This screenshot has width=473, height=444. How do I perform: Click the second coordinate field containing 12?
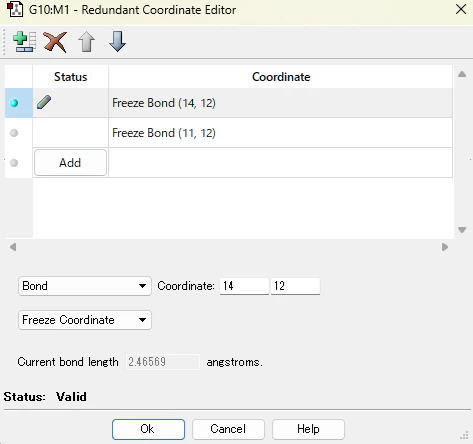coord(295,286)
